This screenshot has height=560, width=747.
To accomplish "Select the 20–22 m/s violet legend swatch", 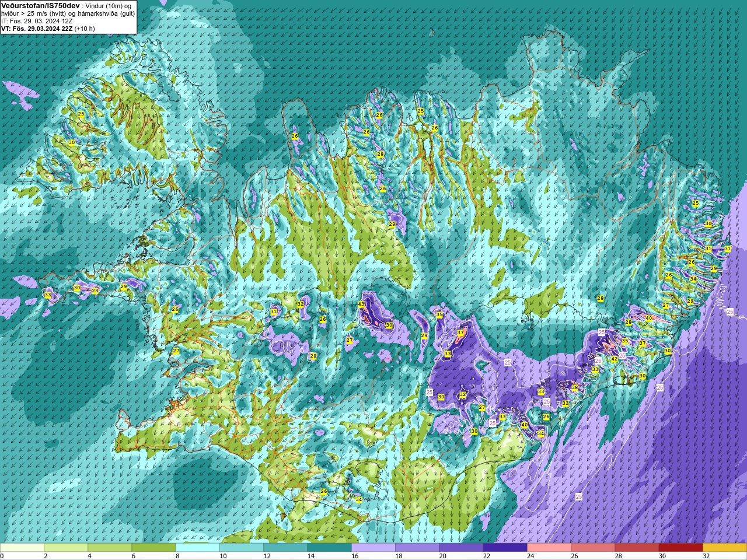I will 461,548.
